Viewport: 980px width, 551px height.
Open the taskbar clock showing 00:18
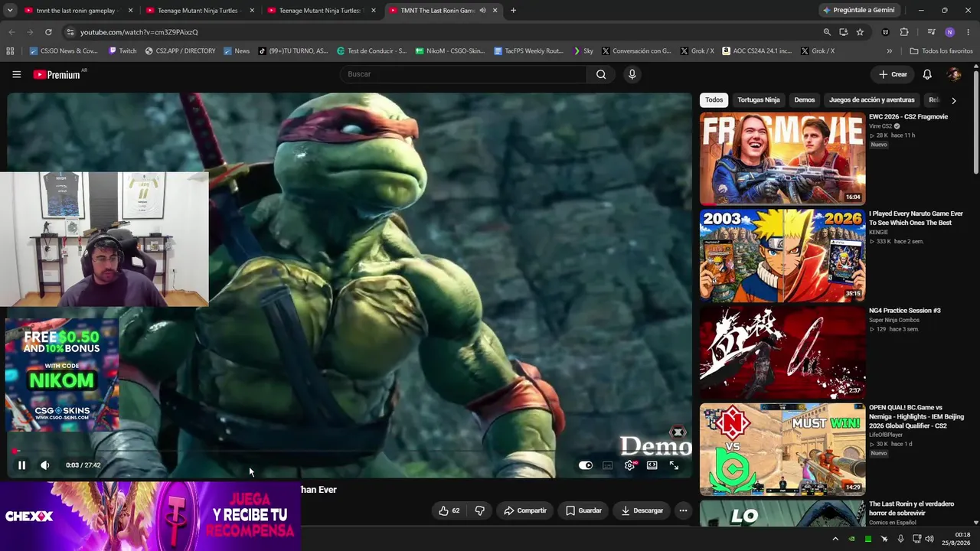point(956,539)
